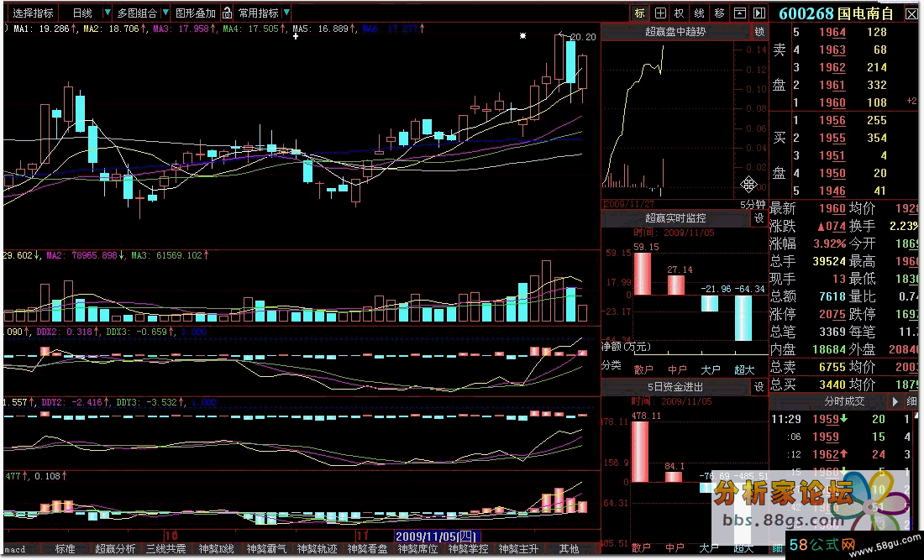Click sell level 1 price 1960
The width and height of the screenshot is (924, 560).
pos(832,102)
